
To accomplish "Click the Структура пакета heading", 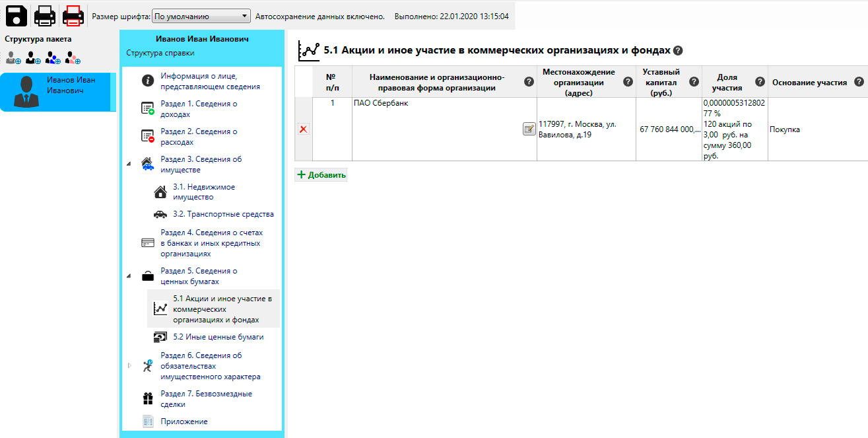I will [38, 39].
